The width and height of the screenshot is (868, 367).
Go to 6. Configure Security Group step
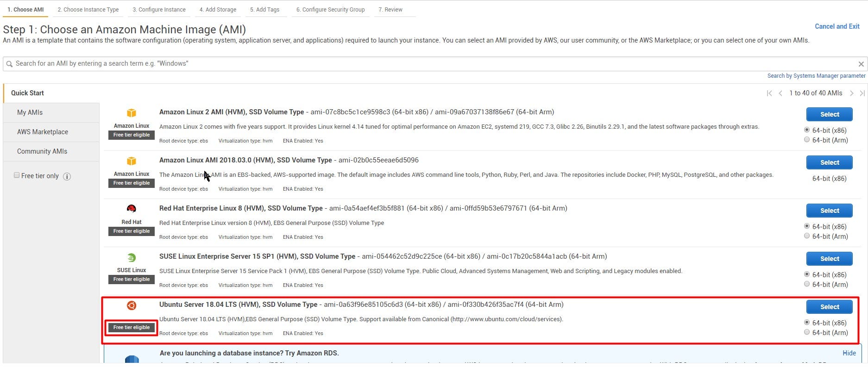coord(330,9)
